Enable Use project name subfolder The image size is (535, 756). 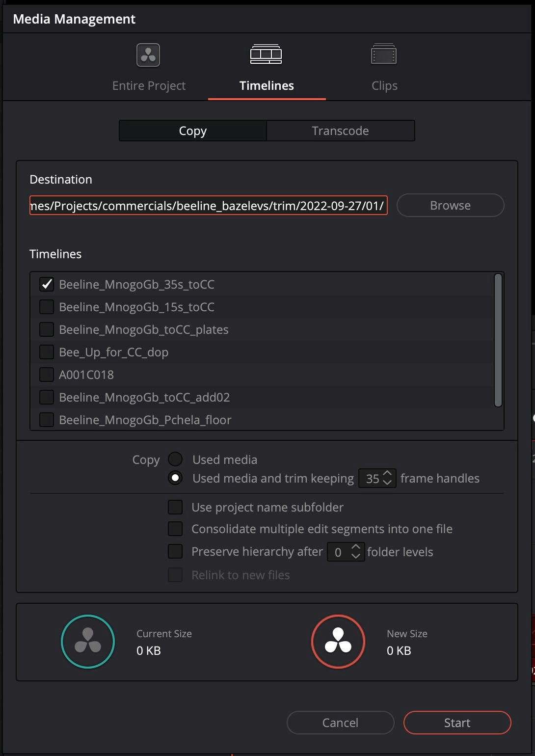click(x=175, y=507)
